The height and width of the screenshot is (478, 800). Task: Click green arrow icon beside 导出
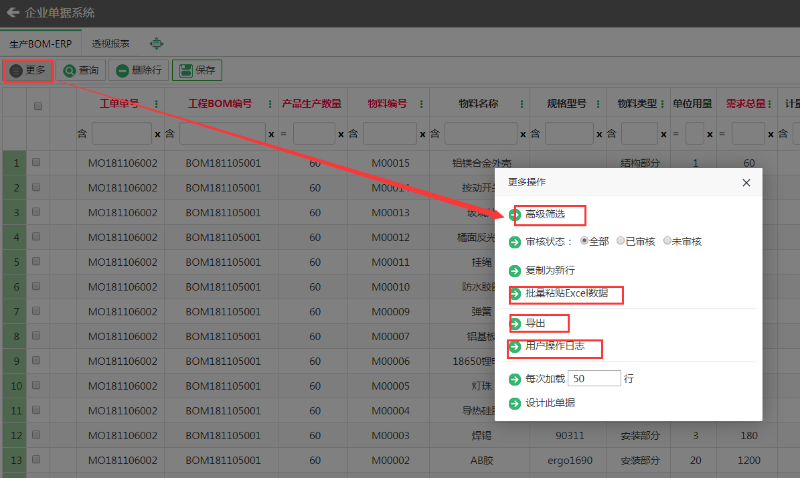(x=516, y=323)
